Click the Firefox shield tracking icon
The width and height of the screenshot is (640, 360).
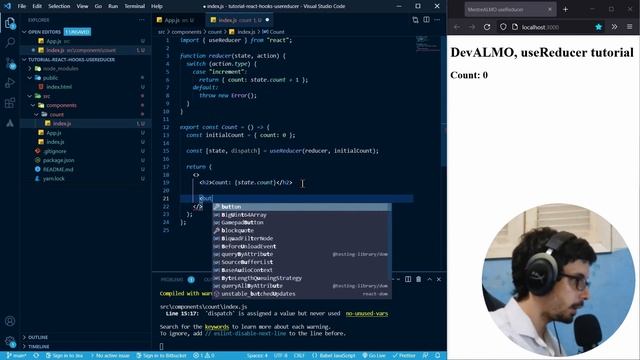pyautogui.click(x=503, y=27)
